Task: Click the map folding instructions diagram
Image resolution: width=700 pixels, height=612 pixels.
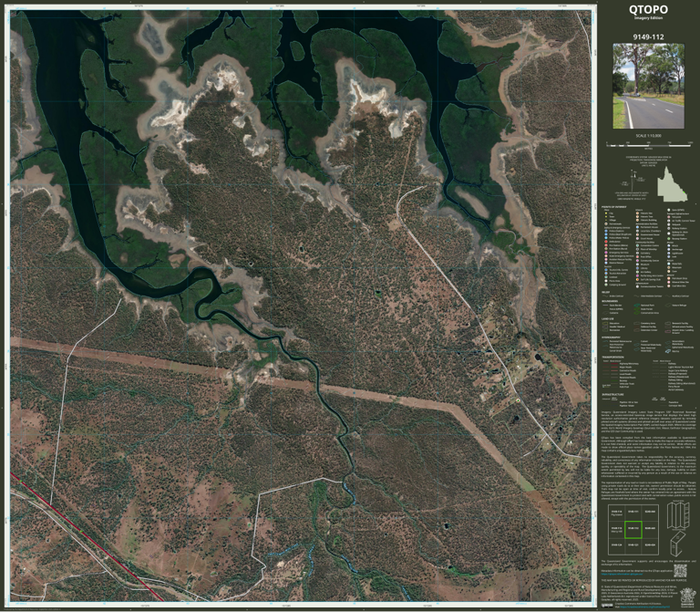Action: (x=678, y=515)
